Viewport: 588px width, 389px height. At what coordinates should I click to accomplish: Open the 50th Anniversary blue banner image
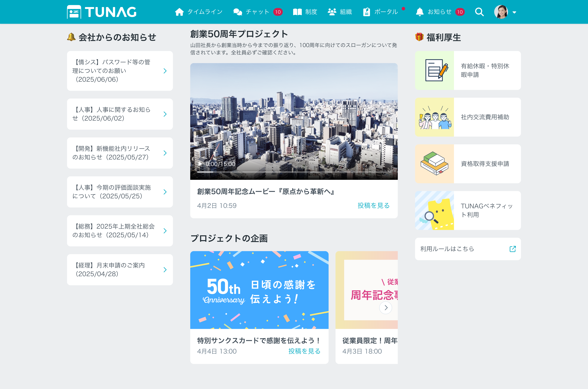pyautogui.click(x=259, y=290)
